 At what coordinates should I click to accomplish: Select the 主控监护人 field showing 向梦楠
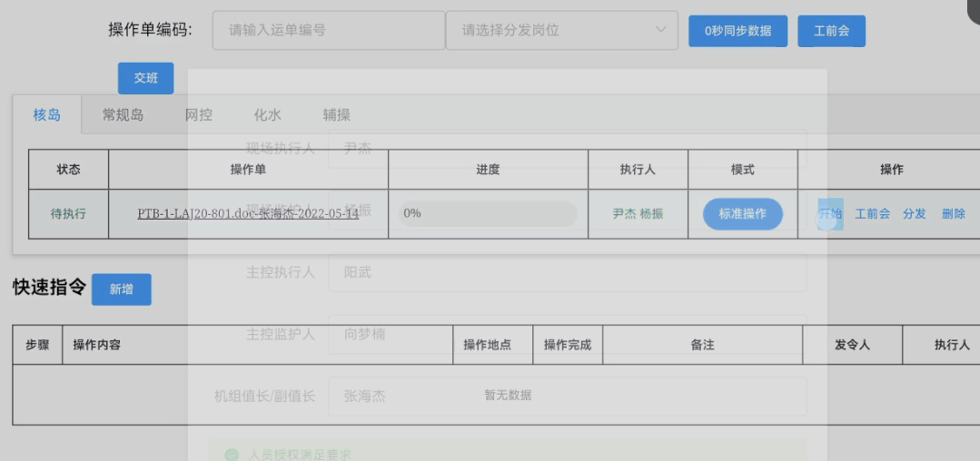[566, 334]
